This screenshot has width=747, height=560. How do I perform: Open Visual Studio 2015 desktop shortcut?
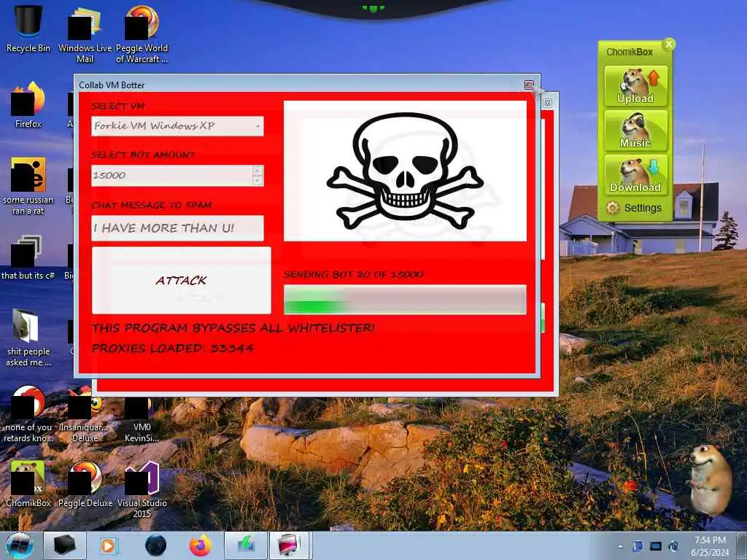[x=142, y=489]
